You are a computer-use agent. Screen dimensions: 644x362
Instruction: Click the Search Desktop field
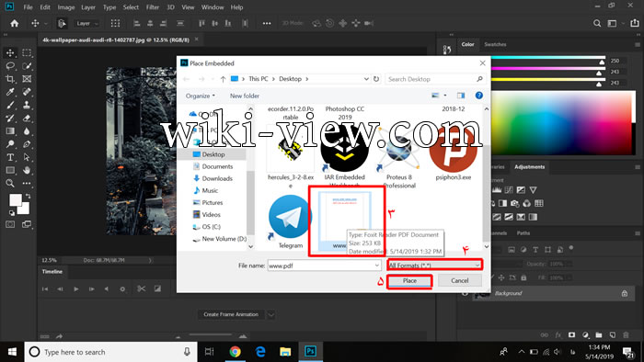pos(435,79)
